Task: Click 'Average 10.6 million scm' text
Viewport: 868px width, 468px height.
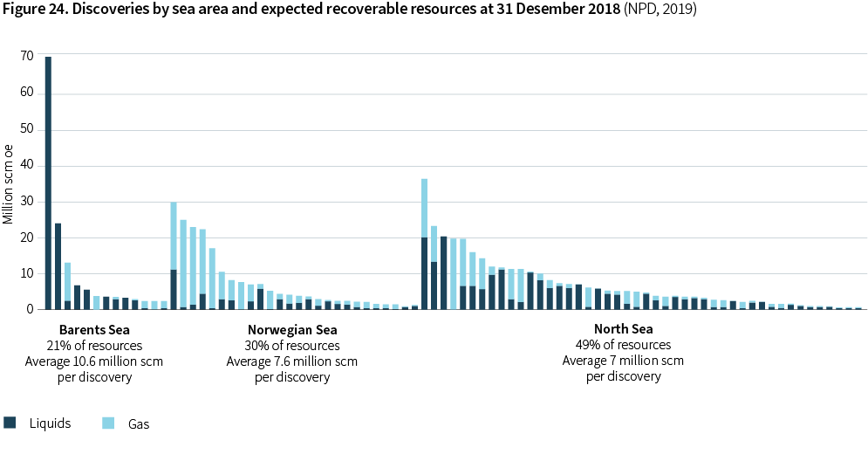Action: click(x=94, y=361)
